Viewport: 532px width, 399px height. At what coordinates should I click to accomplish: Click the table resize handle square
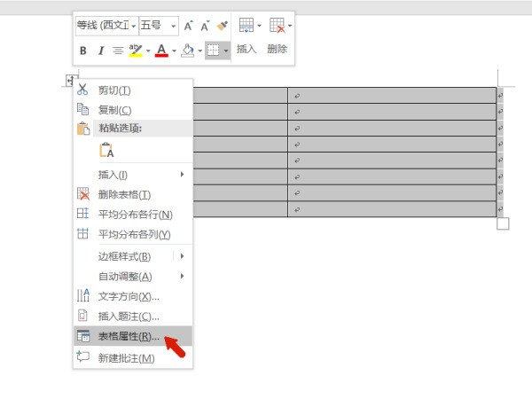pyautogui.click(x=503, y=223)
